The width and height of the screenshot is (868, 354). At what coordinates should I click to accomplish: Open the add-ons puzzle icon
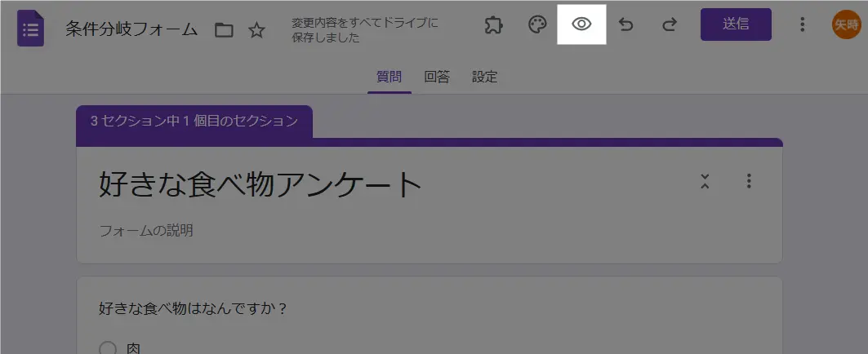tap(493, 25)
